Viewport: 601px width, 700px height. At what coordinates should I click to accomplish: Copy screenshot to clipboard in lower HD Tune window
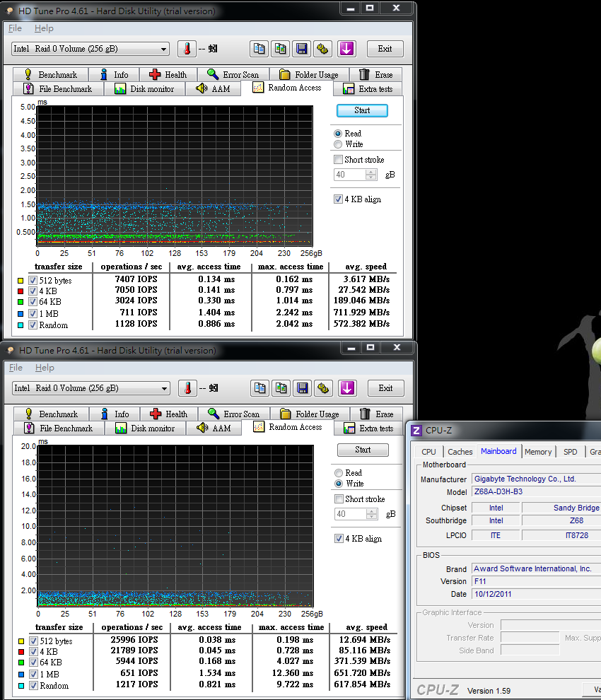[x=281, y=388]
